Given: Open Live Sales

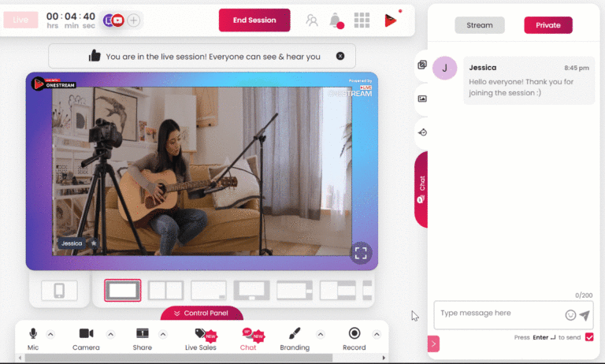Looking at the screenshot, I should 201,339.
